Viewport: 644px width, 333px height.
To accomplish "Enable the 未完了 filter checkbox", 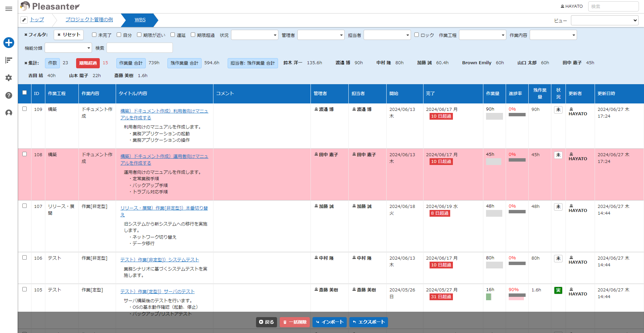I will 94,35.
